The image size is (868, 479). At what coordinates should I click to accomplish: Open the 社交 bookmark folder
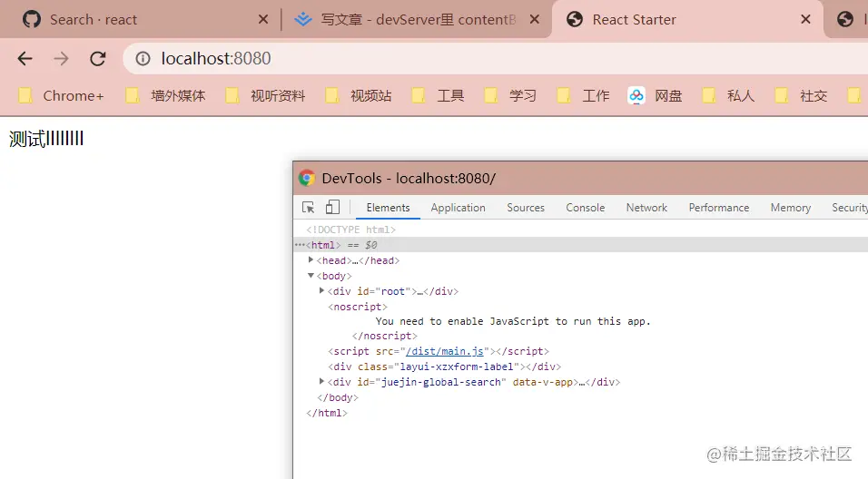pos(801,95)
